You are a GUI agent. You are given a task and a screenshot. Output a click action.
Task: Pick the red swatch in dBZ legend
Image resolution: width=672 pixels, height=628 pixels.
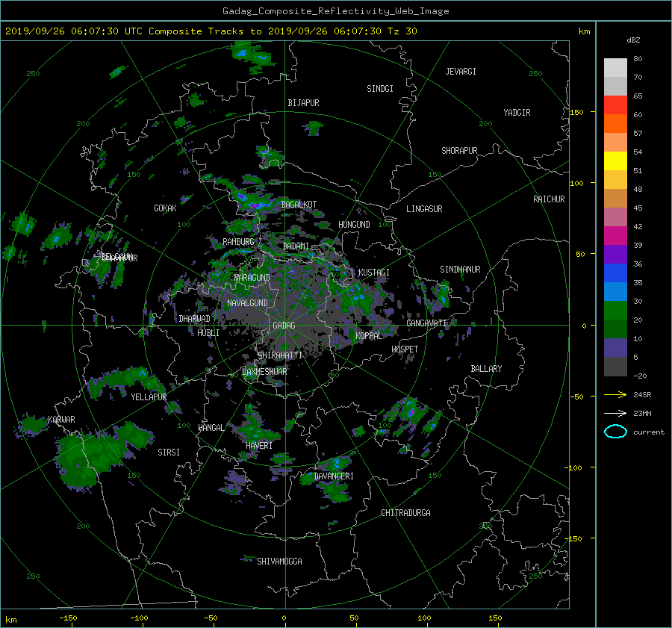point(615,105)
